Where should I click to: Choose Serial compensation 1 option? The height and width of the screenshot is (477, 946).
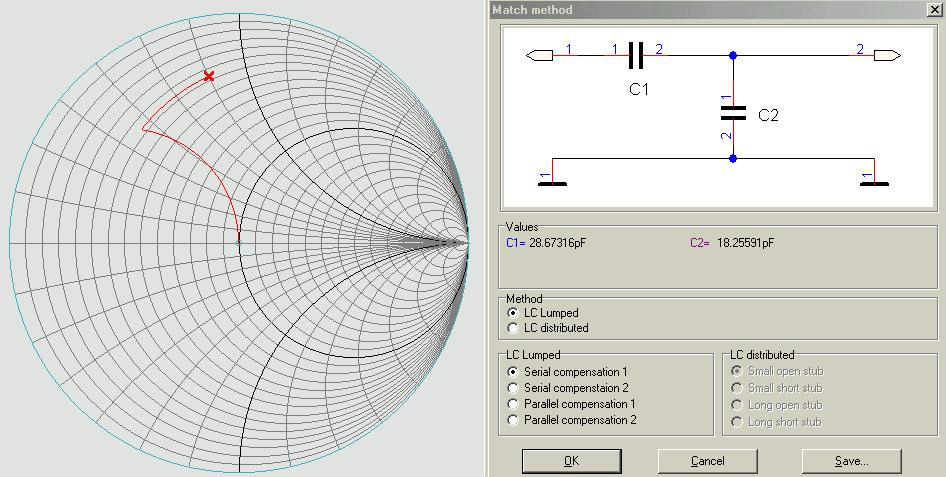(x=513, y=372)
